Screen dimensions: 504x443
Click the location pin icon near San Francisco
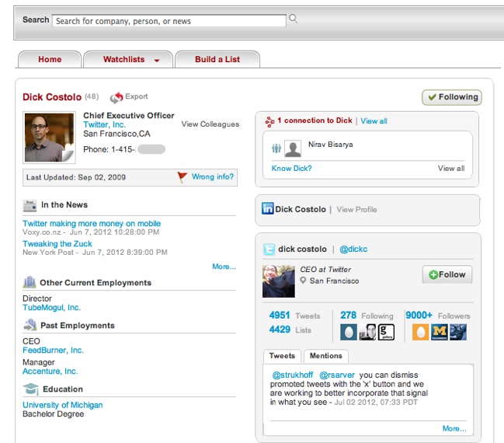coord(303,281)
